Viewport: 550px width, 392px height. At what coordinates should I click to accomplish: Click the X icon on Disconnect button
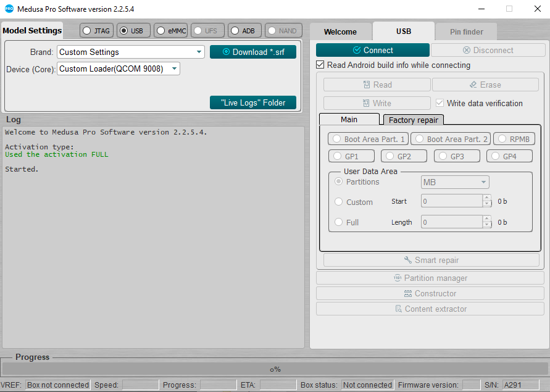[x=467, y=50]
